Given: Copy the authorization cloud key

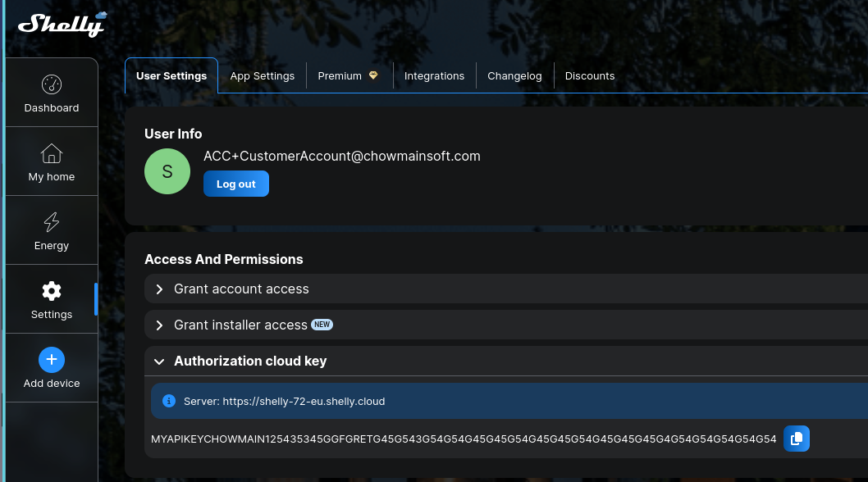Looking at the screenshot, I should tap(796, 439).
